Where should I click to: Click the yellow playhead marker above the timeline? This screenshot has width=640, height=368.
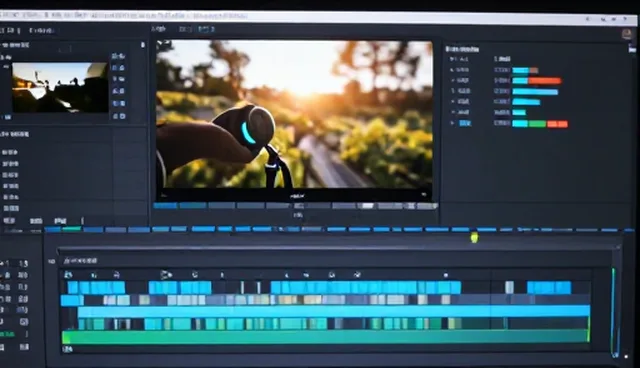pyautogui.click(x=474, y=237)
